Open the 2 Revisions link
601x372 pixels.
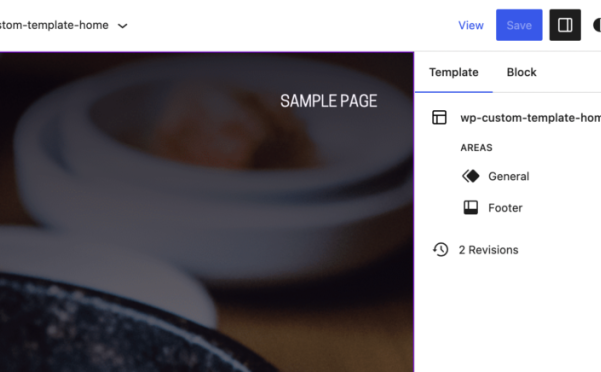pos(488,250)
